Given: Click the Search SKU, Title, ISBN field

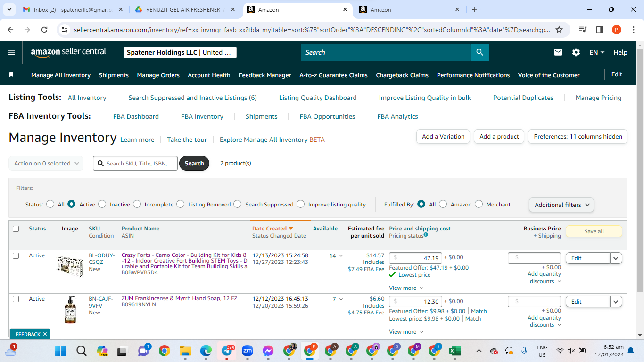Looking at the screenshot, I should click(135, 163).
